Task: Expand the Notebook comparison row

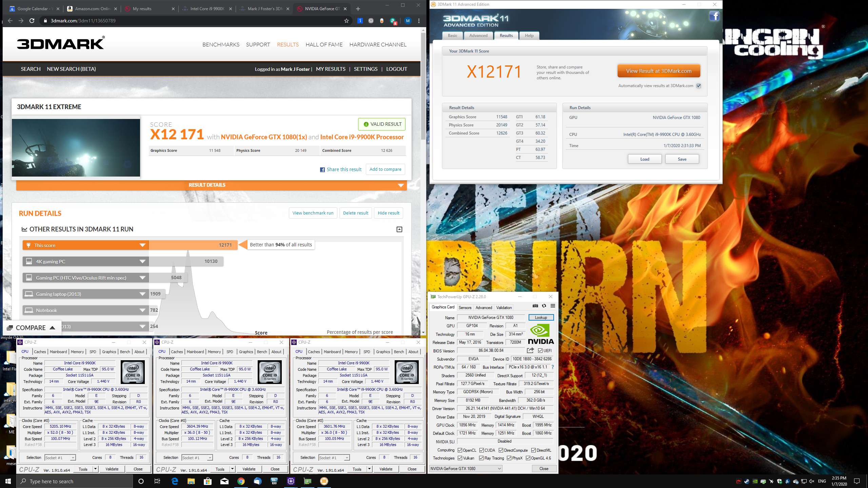Action: coord(142,310)
